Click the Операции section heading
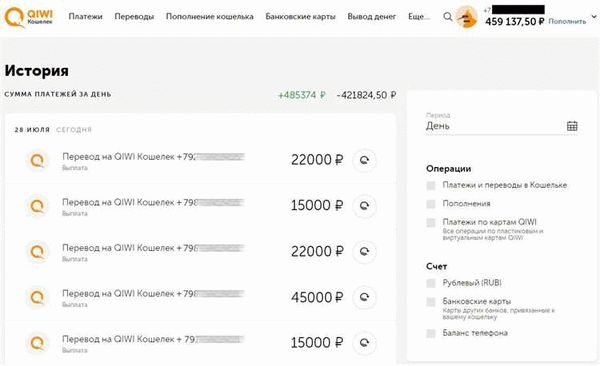The image size is (600, 366). (448, 169)
